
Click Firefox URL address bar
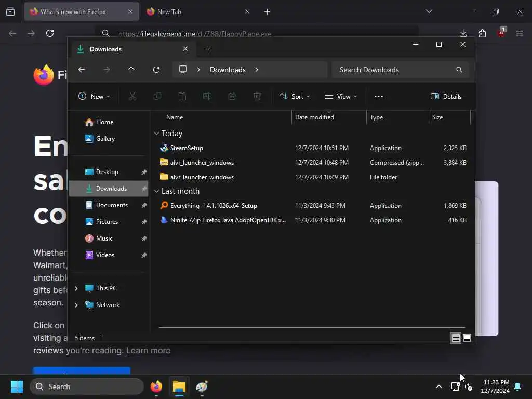[x=257, y=34]
